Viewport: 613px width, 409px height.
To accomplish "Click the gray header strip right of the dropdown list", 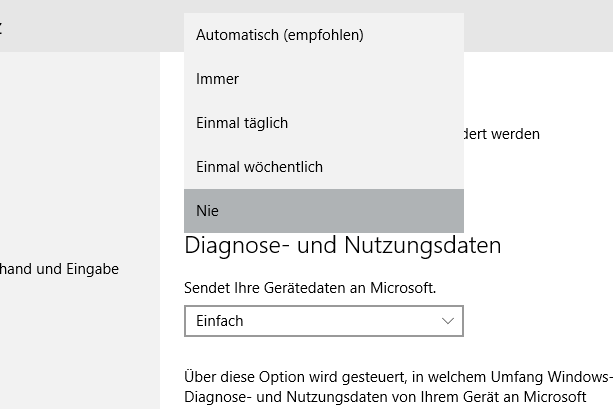I will (540, 27).
